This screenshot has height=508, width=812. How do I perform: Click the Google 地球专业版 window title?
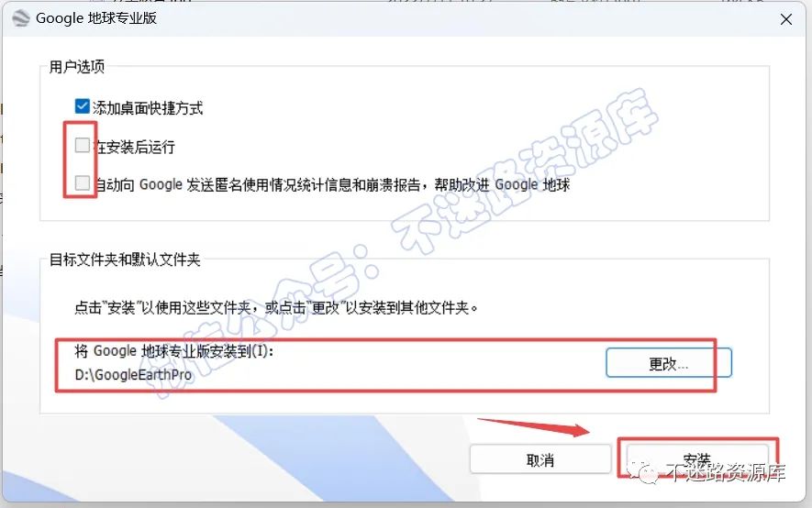[x=96, y=18]
